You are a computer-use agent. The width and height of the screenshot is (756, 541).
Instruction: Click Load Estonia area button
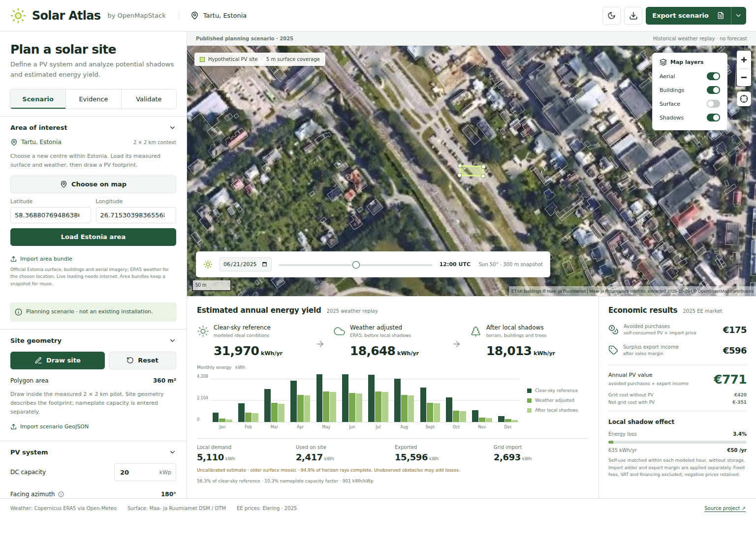point(93,237)
